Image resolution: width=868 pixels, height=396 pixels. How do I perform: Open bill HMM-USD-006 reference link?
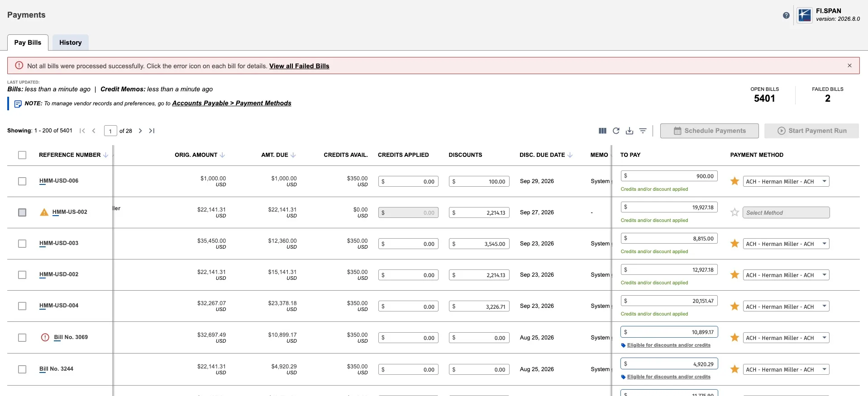[x=59, y=181]
